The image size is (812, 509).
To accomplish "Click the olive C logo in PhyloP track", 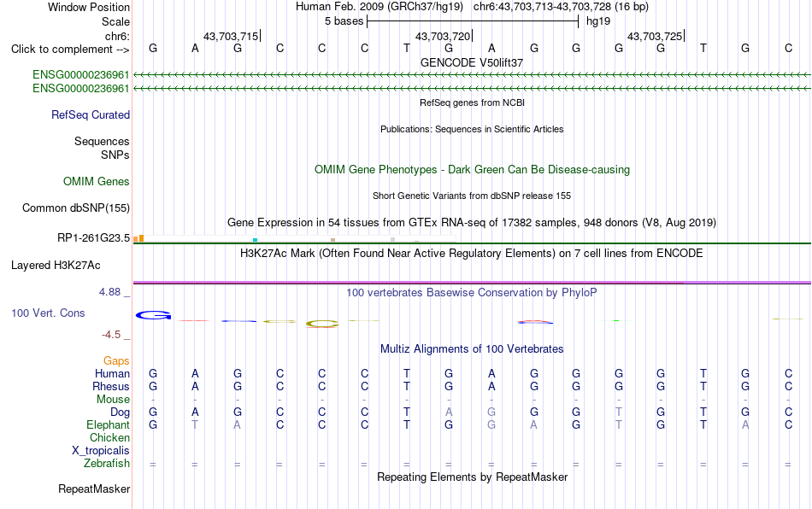I will pos(322,325).
